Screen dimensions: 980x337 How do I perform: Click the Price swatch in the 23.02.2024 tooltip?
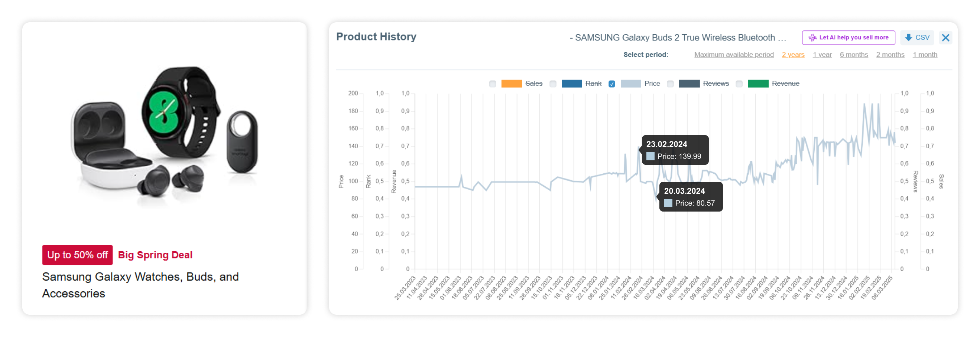[650, 156]
